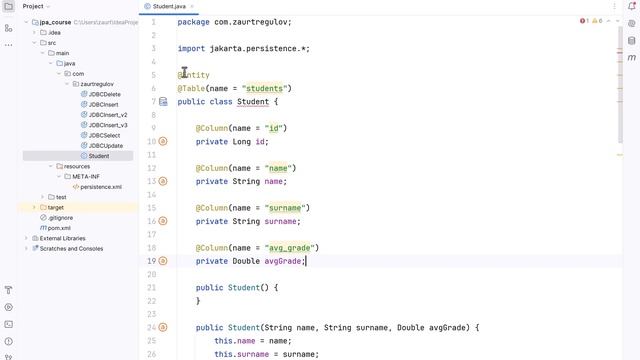
Task: Expand the test folder
Action: point(43,197)
